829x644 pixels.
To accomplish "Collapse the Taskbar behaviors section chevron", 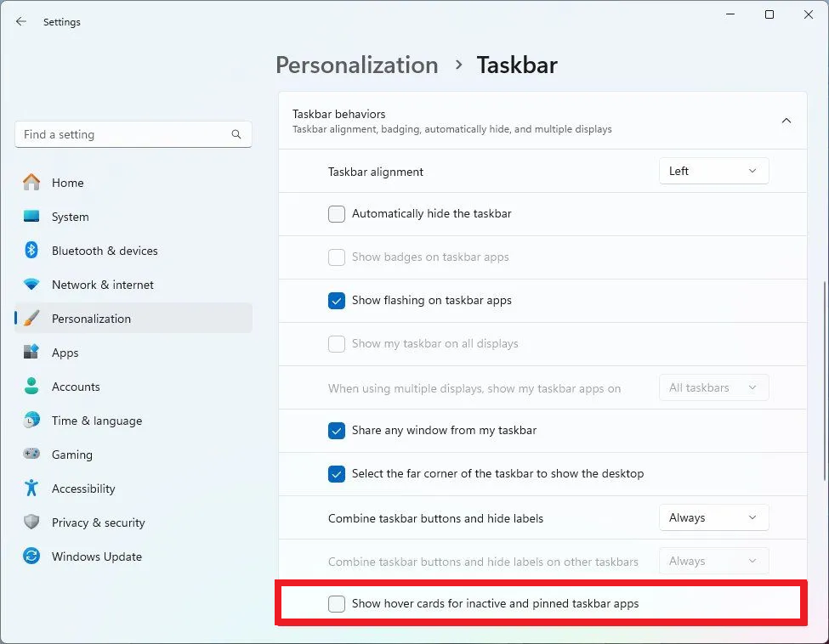I will pyautogui.click(x=786, y=121).
